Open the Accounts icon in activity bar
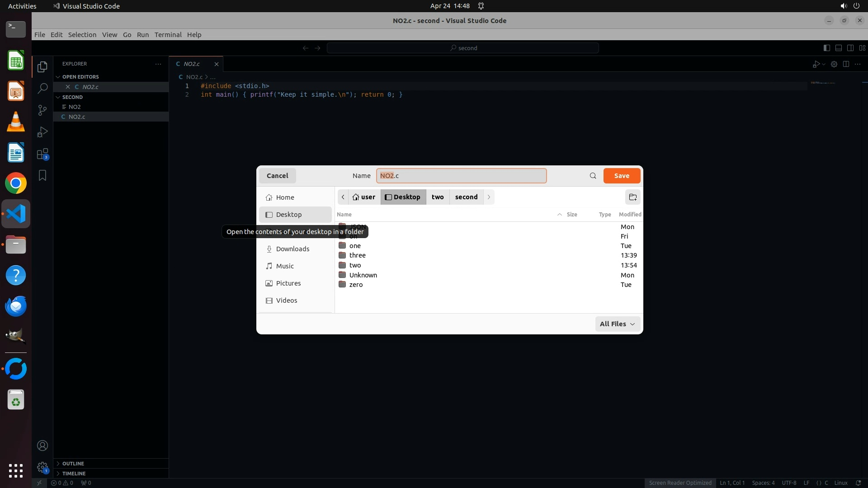The image size is (868, 488). pyautogui.click(x=42, y=446)
